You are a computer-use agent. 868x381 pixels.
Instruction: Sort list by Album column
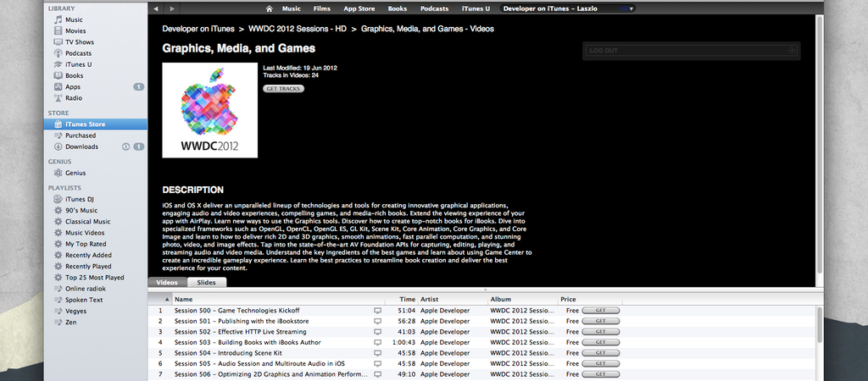click(x=523, y=299)
